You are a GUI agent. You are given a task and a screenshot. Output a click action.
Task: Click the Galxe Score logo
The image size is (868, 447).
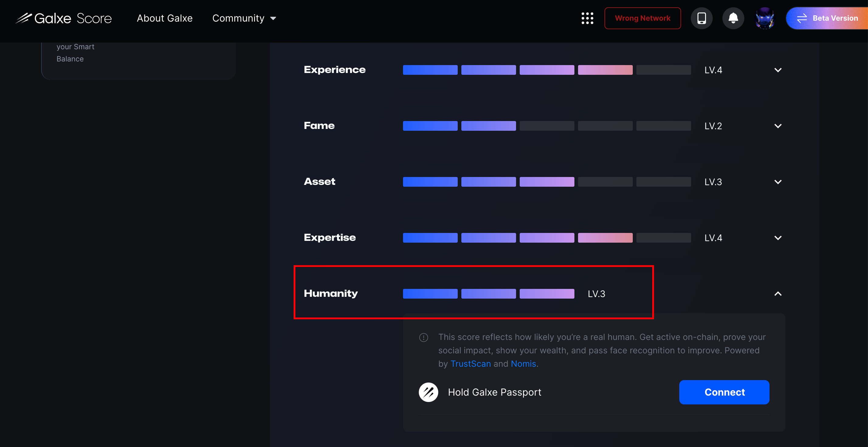tap(64, 18)
